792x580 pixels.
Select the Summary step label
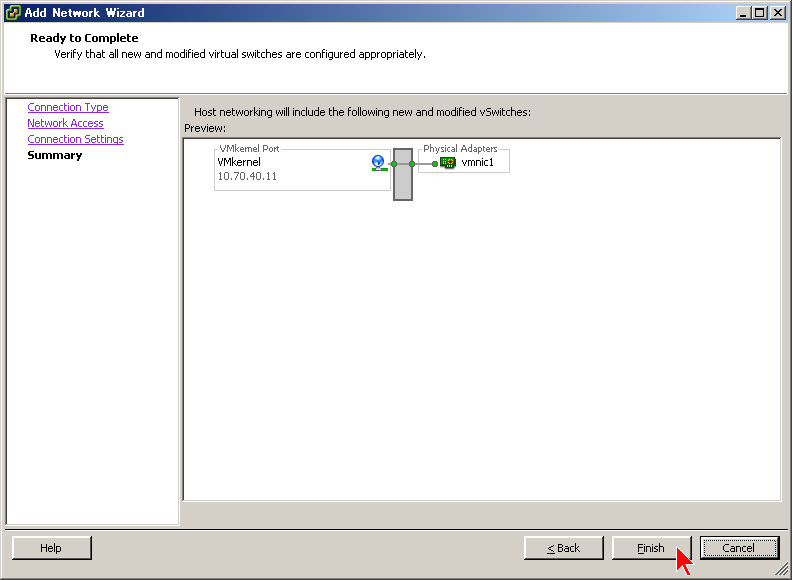tap(55, 155)
